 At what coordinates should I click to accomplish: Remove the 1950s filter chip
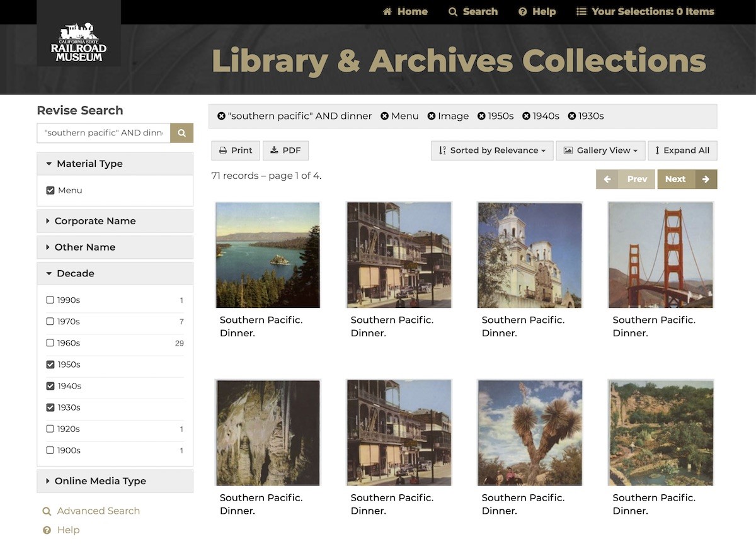tap(481, 116)
